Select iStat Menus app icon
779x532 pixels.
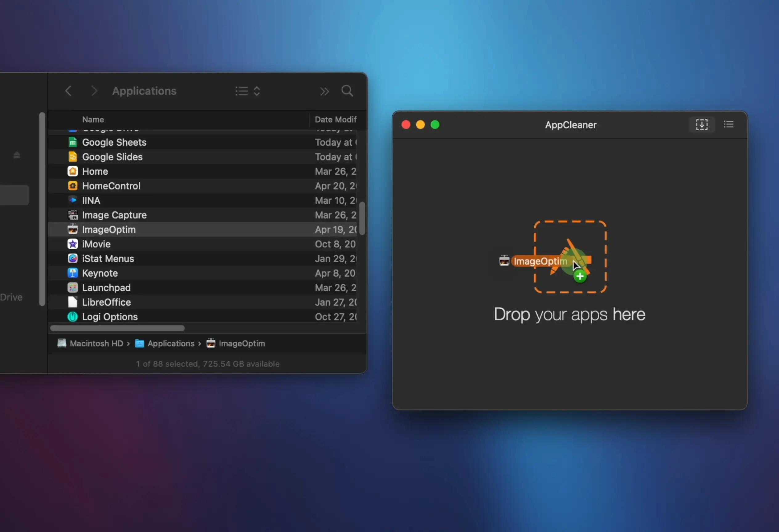[73, 259]
